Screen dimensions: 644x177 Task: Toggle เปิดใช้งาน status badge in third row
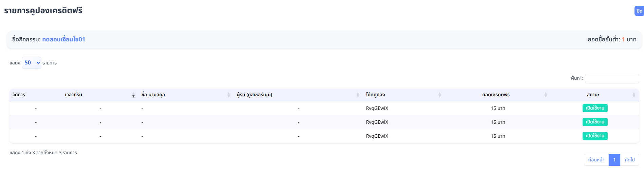595,136
